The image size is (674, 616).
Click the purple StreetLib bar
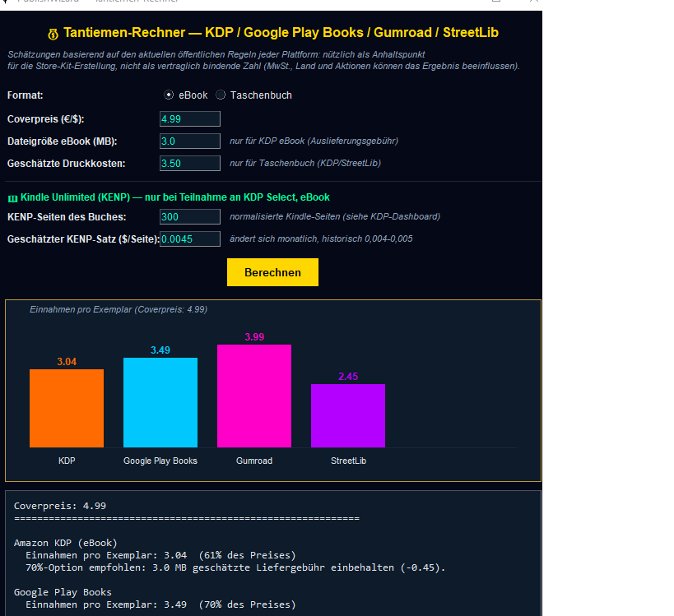(348, 416)
